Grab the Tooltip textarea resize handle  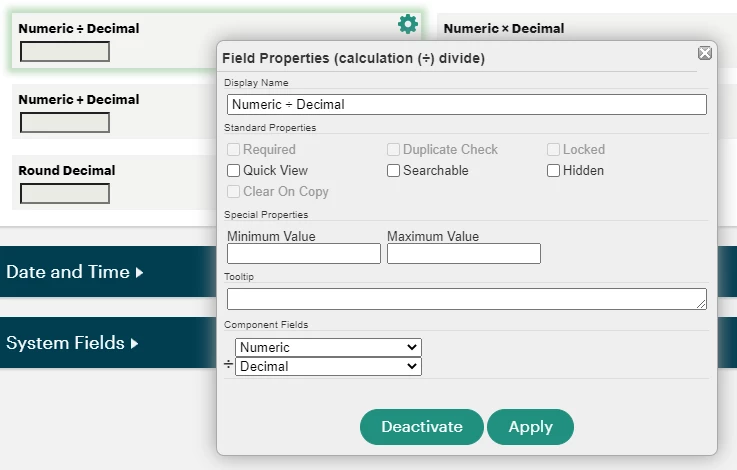click(701, 304)
